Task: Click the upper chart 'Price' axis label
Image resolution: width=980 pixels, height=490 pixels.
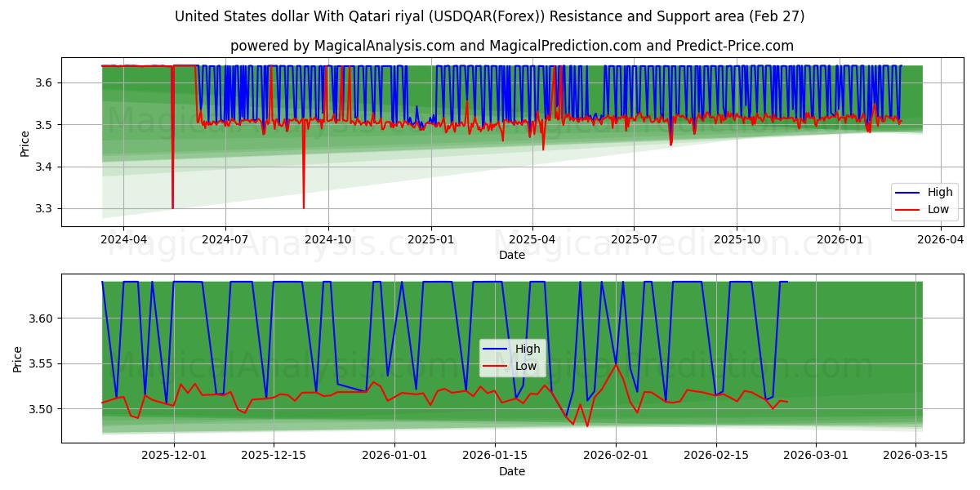Action: click(24, 142)
